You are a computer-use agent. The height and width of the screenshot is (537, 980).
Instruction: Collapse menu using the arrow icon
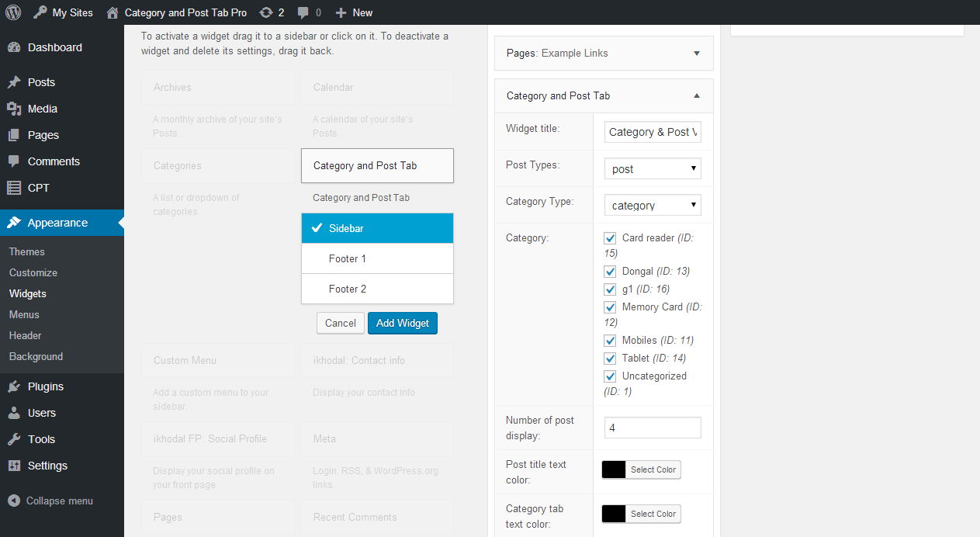click(x=14, y=501)
